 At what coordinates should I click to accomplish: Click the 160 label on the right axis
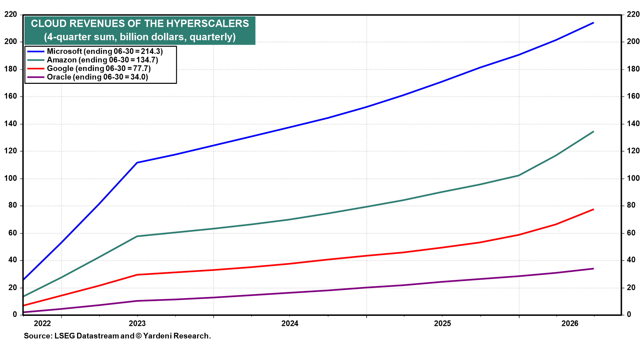click(633, 96)
